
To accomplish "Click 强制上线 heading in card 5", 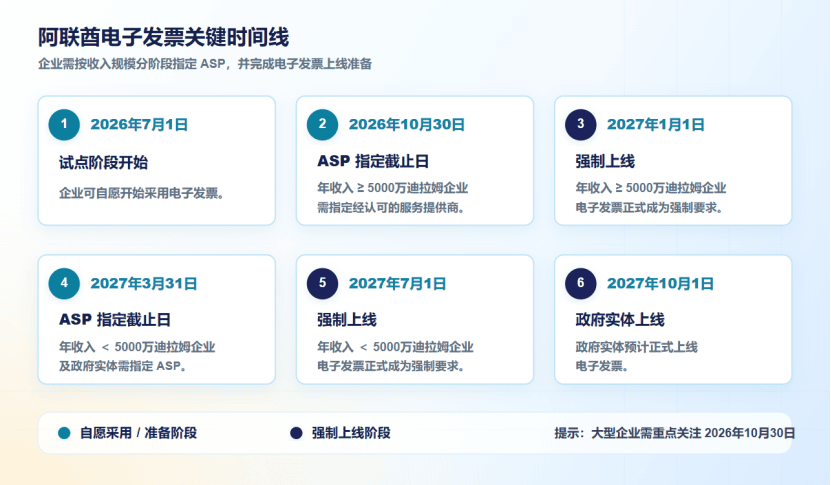I will [x=347, y=320].
